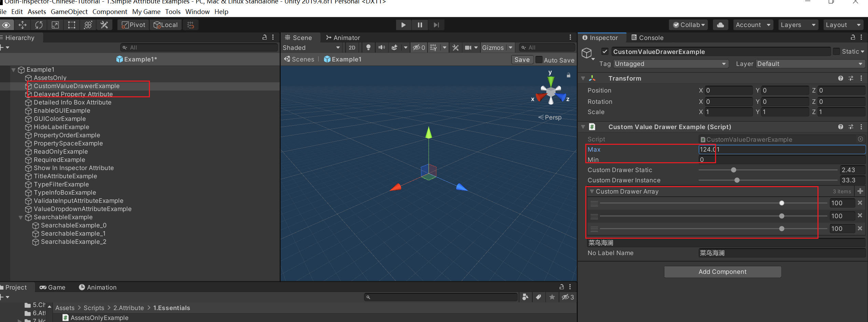Viewport: 868px width, 322px height.
Task: Select the Transform tool
Action: 88,25
